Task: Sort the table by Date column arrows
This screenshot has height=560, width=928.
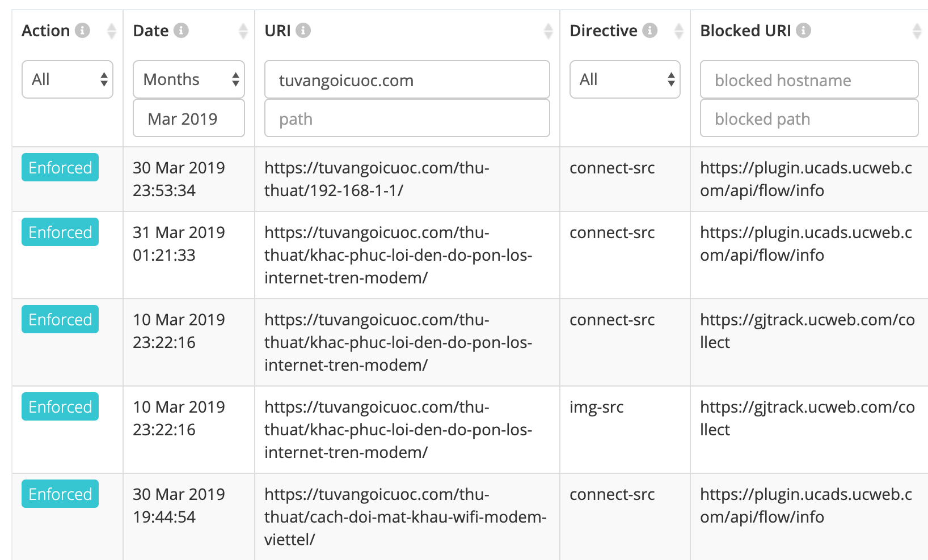Action: tap(243, 31)
